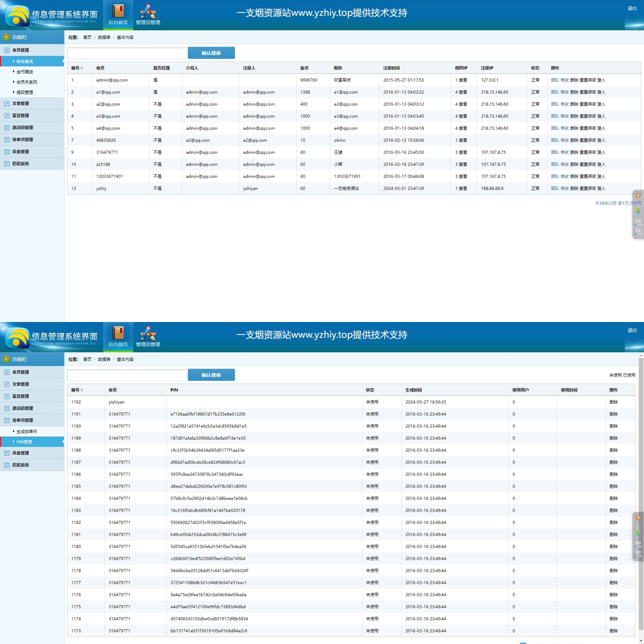The width and height of the screenshot is (644, 644).
Task: Expand 激活码管理 section in member list sidebar
Action: tap(32, 127)
